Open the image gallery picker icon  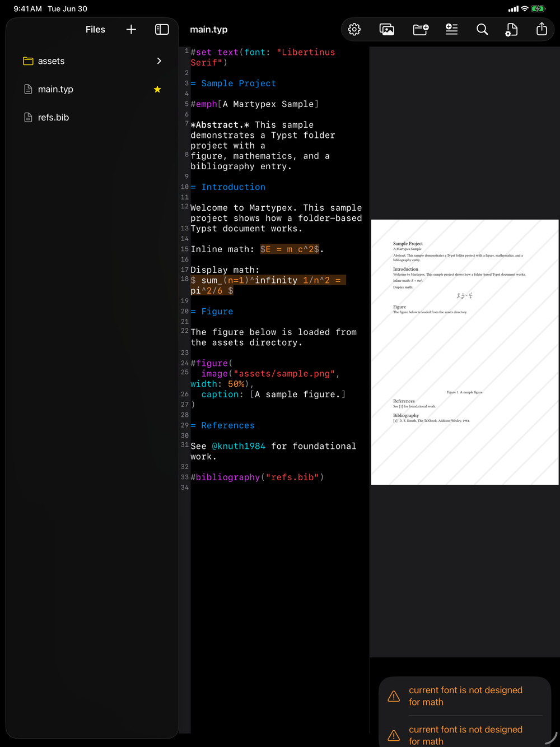click(387, 29)
